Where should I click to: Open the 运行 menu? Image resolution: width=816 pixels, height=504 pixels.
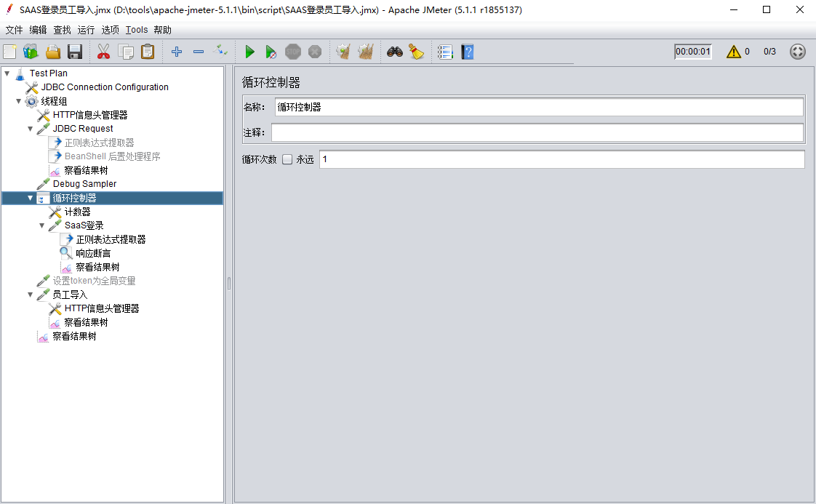[x=86, y=30]
